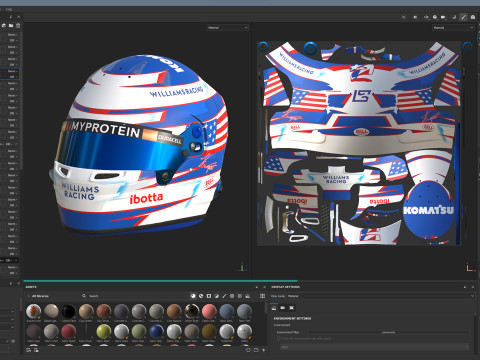Click the leftmost icon in Assets bottom bar
This screenshot has height=360, width=480.
[x=29, y=350]
